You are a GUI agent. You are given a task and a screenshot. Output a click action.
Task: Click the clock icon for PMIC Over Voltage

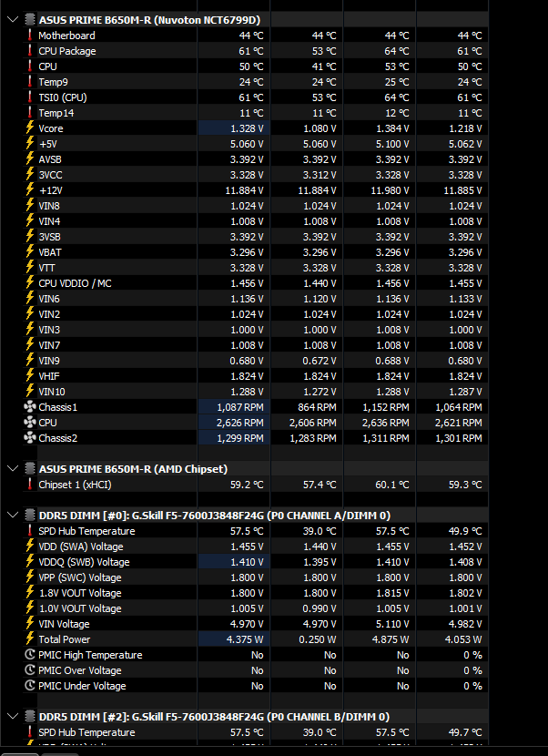pos(30,670)
